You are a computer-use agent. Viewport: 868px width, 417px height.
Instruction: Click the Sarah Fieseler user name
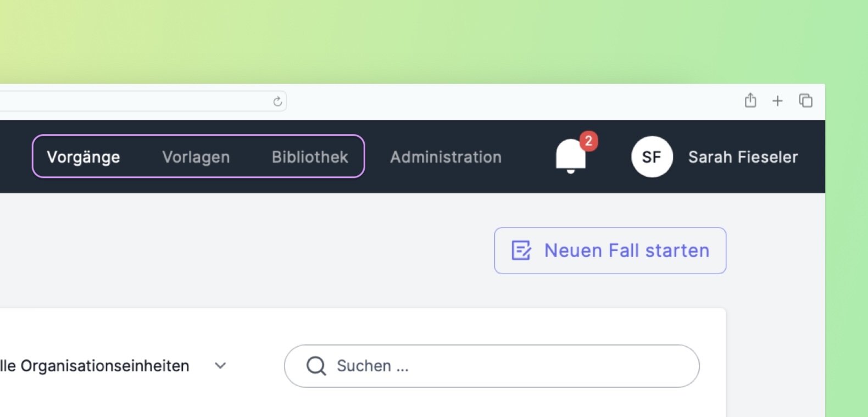[743, 157]
